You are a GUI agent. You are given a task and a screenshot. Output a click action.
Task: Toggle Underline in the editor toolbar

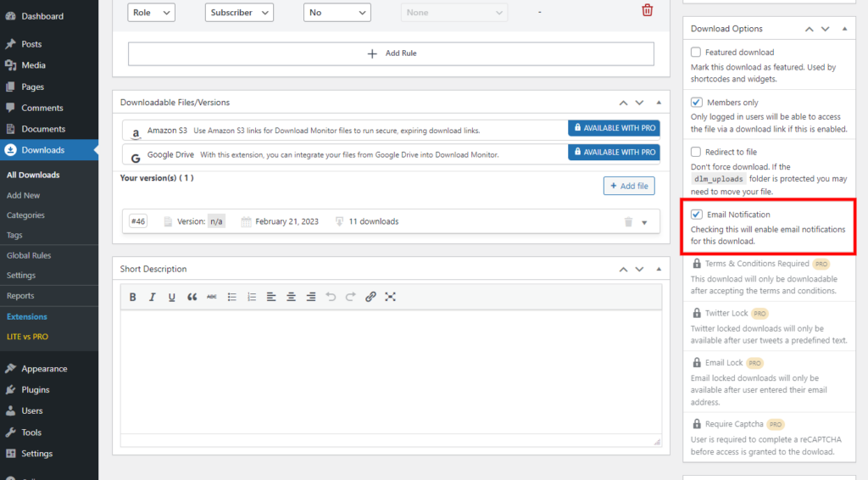(171, 297)
